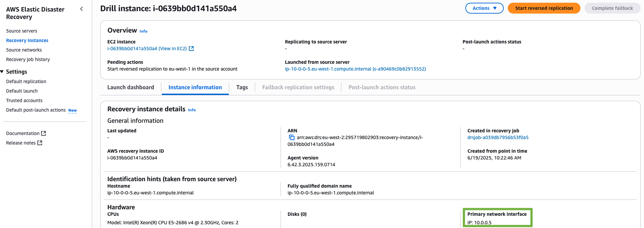Click the external link icon next to EC2 instance
644x228 pixels.
tap(191, 49)
